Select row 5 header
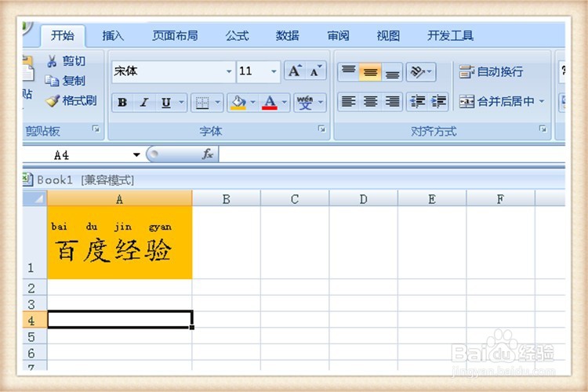 (x=34, y=336)
